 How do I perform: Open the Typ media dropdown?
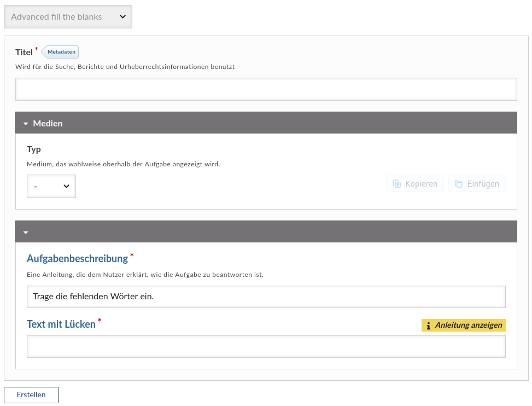[x=51, y=187]
